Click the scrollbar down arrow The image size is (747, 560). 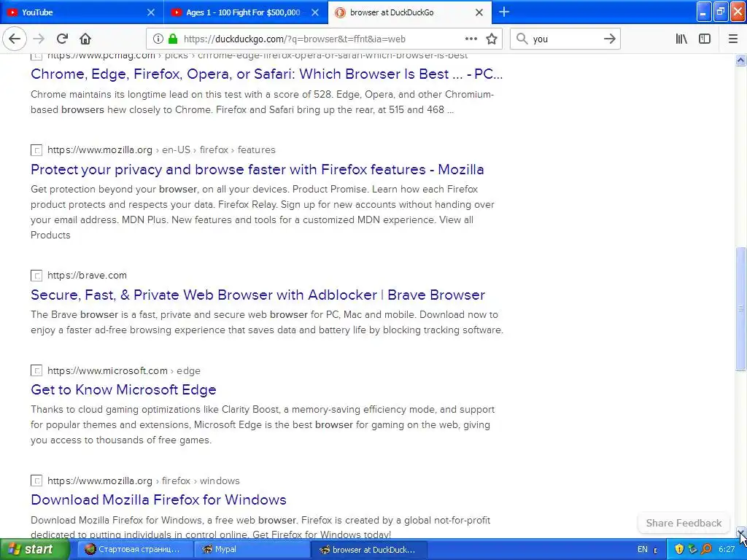click(x=740, y=532)
